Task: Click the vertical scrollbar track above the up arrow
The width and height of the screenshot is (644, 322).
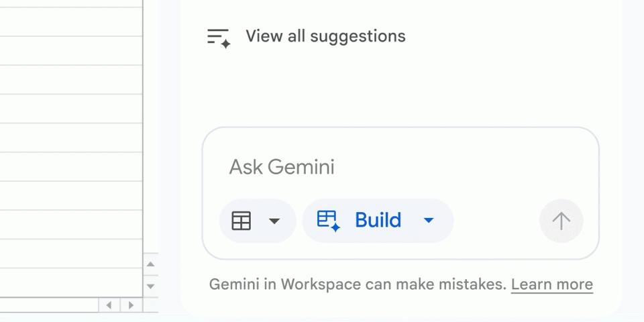Action: point(151,134)
